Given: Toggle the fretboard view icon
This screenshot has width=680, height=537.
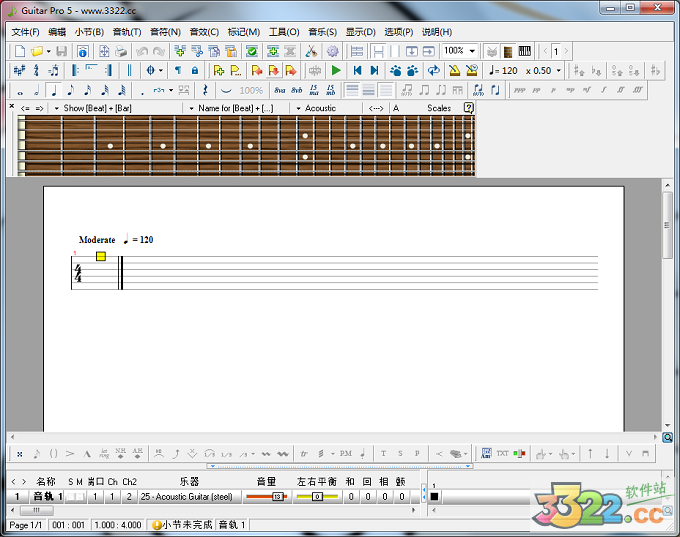Looking at the screenshot, I should [508, 51].
